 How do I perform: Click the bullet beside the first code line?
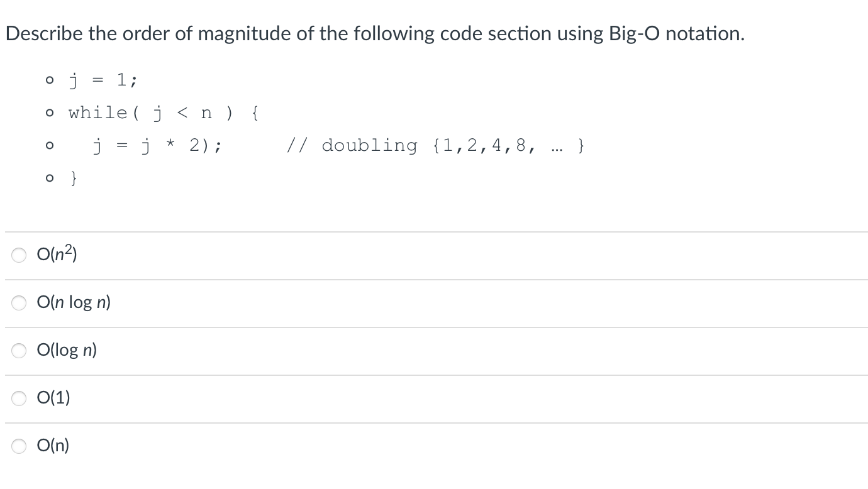tap(48, 80)
